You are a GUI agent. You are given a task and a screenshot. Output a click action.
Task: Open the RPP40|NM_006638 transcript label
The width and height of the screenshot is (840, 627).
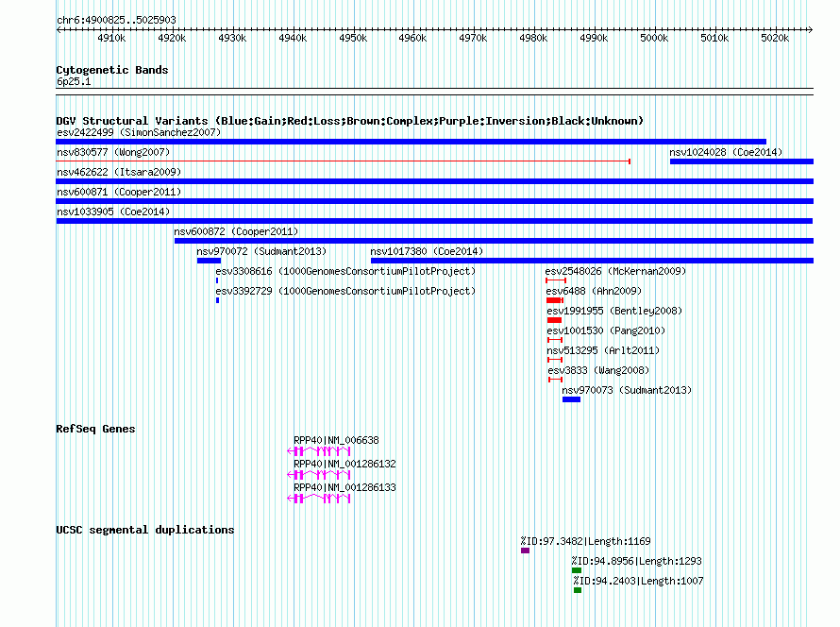[x=336, y=441]
